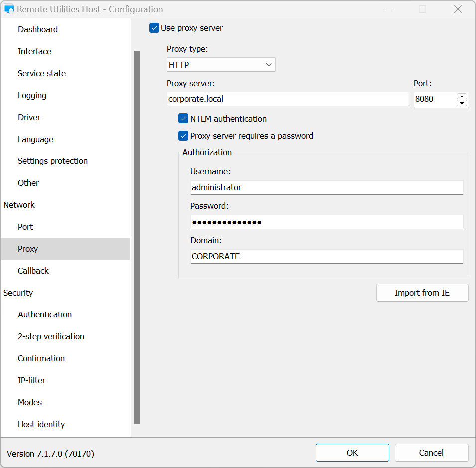Toggle NTLM authentication checkbox

coord(183,119)
